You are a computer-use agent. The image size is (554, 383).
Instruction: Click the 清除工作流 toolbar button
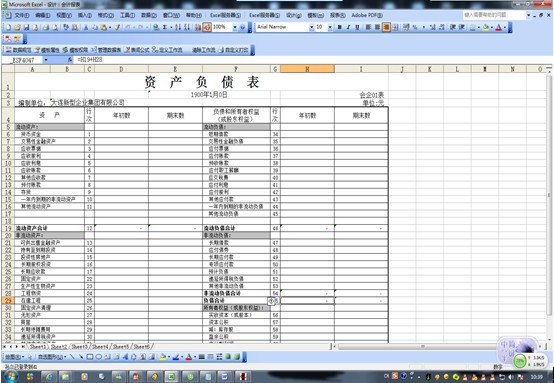click(204, 50)
